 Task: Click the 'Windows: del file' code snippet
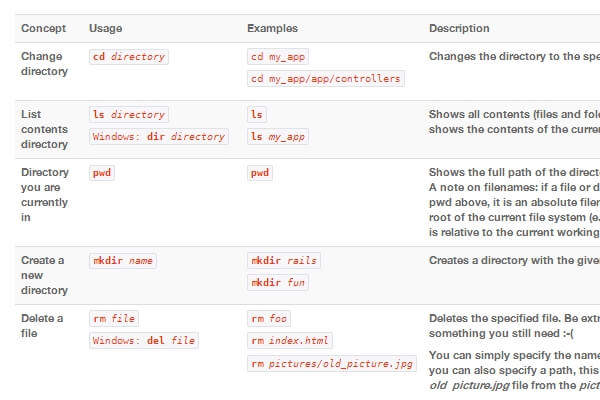pyautogui.click(x=143, y=341)
